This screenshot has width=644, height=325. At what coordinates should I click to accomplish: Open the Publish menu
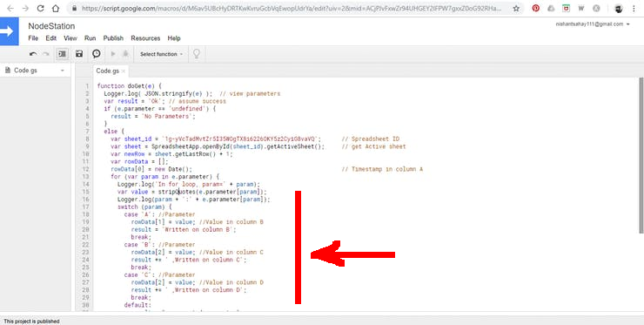(x=113, y=38)
